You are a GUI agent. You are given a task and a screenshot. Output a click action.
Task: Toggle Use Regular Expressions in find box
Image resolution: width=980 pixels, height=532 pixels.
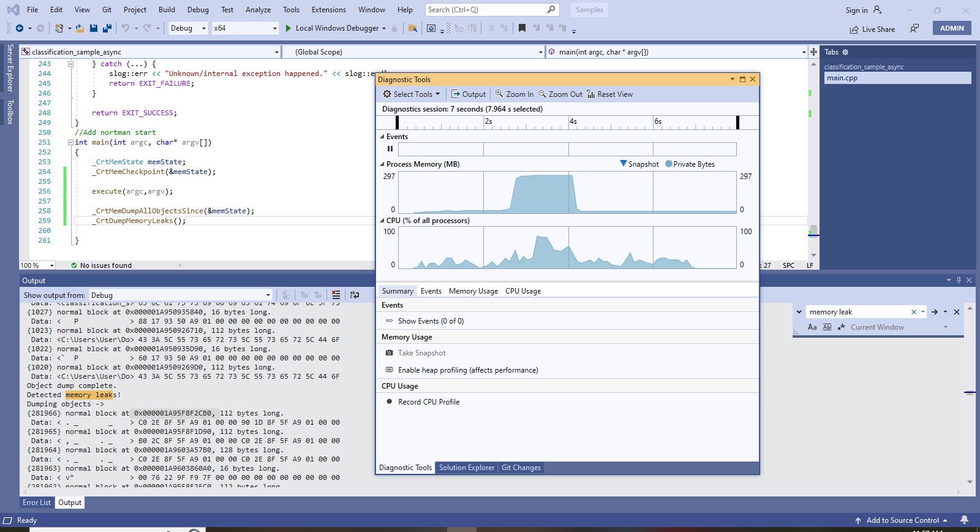point(840,327)
